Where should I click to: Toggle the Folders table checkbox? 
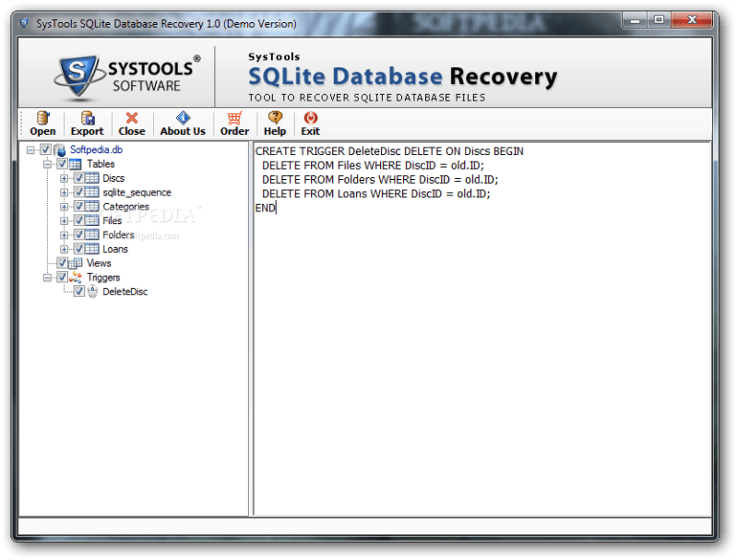(x=79, y=234)
